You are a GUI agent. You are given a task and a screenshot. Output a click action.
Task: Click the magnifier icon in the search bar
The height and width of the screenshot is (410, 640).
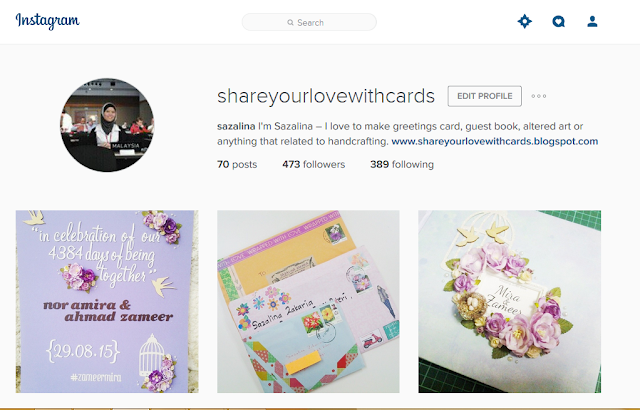tap(290, 22)
